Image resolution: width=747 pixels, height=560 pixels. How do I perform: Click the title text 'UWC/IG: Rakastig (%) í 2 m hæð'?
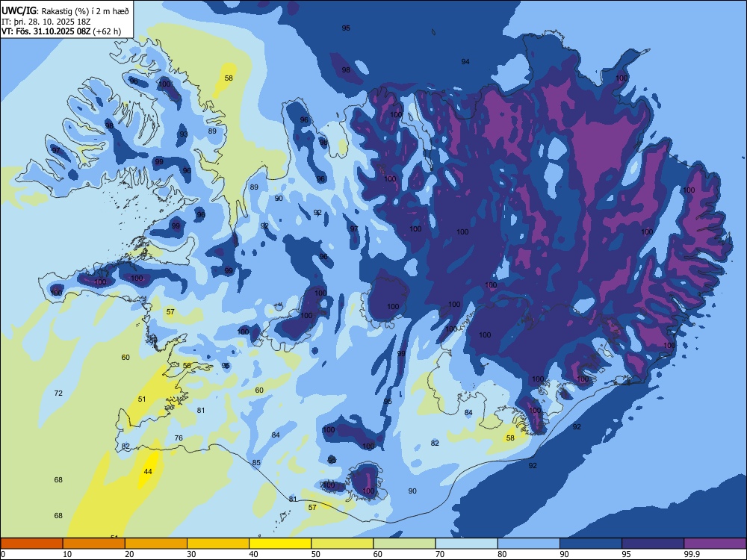click(65, 10)
